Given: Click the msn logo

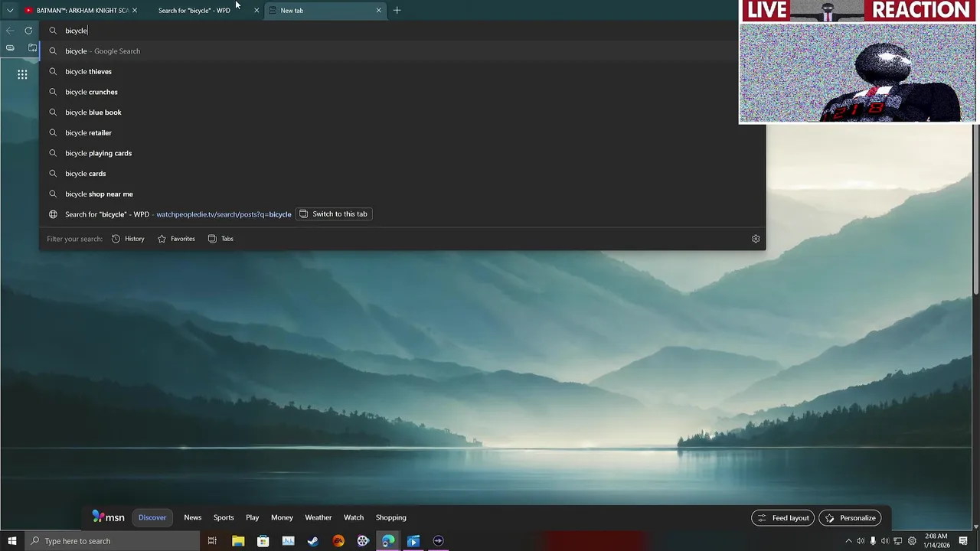Looking at the screenshot, I should click(x=108, y=517).
